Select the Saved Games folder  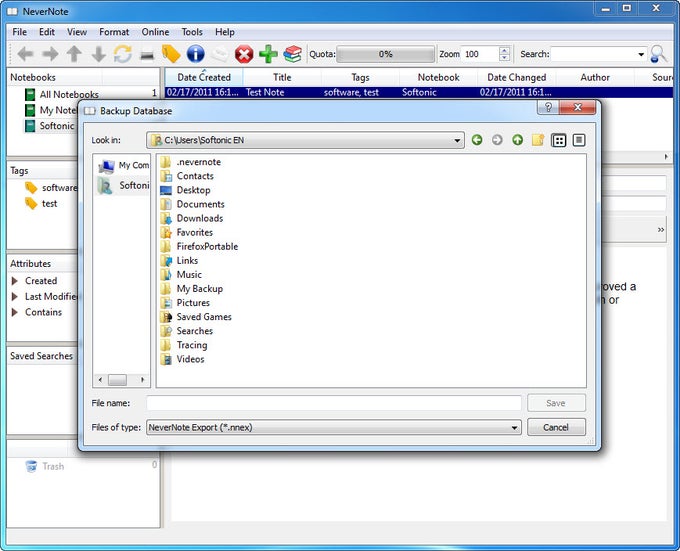pyautogui.click(x=196, y=317)
